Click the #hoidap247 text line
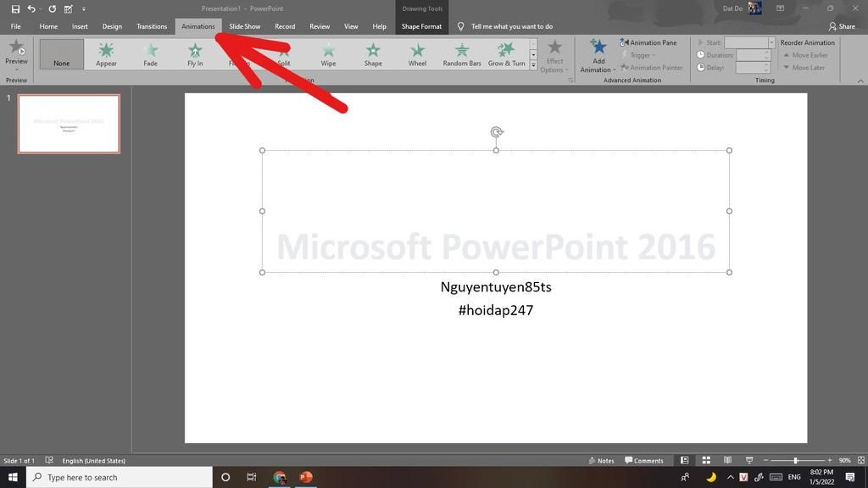This screenshot has height=488, width=868. point(496,310)
